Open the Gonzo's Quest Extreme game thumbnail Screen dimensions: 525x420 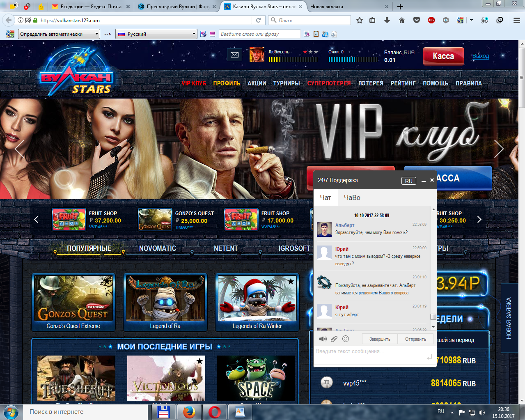tap(73, 302)
